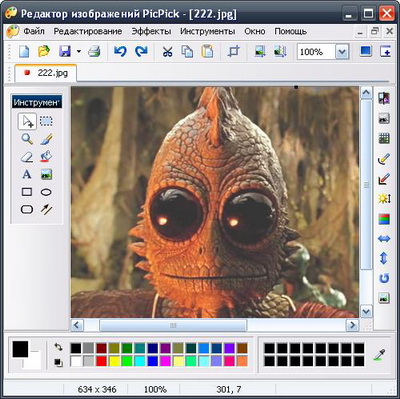Select the rectangle shape tool
The width and height of the screenshot is (400, 399).
[27, 192]
